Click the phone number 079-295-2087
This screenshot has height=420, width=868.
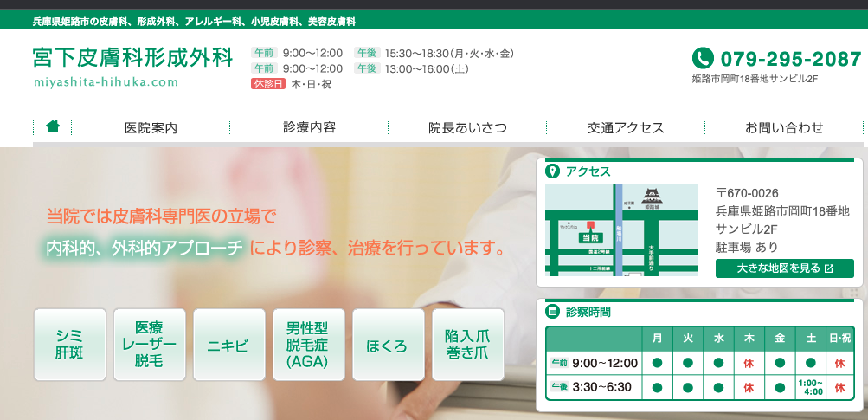point(791,59)
